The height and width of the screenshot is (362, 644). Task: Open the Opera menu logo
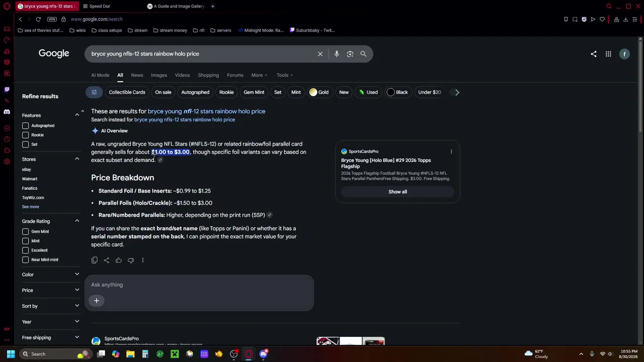click(7, 7)
